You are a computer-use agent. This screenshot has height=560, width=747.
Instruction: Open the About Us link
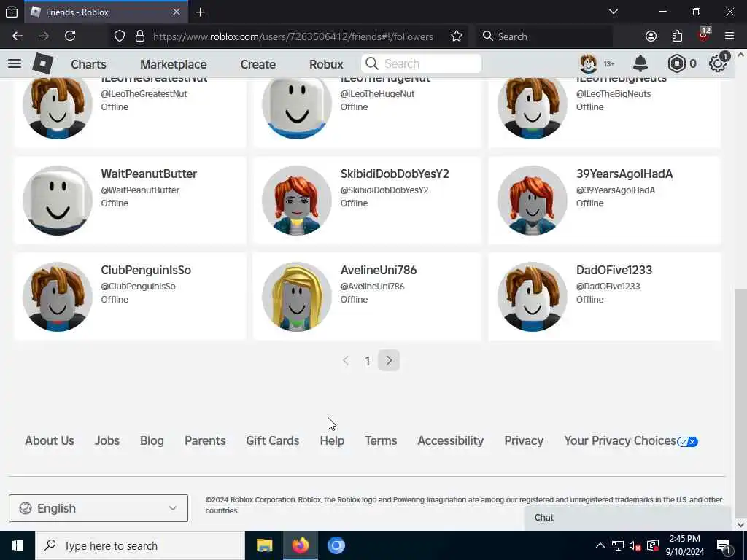point(50,441)
